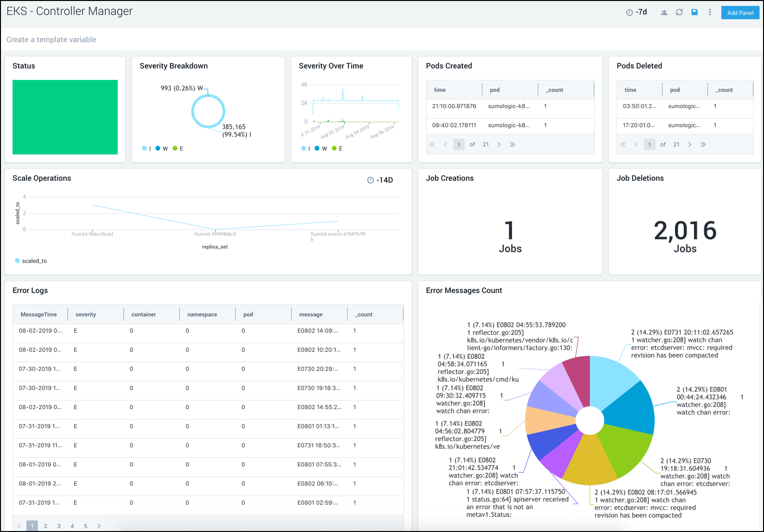Toggle W series in Severity Breakdown legend
Image resolution: width=764 pixels, height=532 pixels.
click(162, 149)
